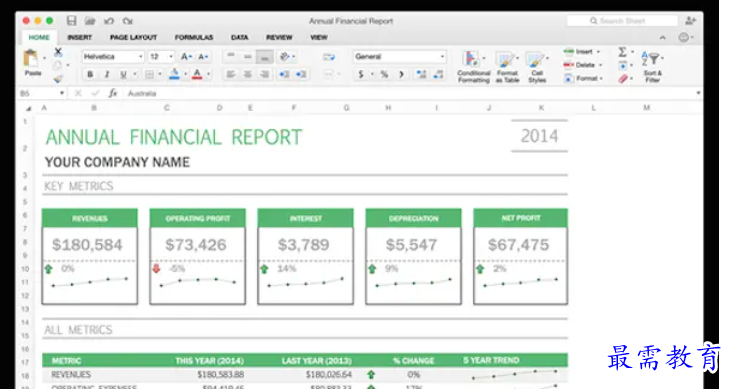Open Format as Table gallery

[x=507, y=67]
